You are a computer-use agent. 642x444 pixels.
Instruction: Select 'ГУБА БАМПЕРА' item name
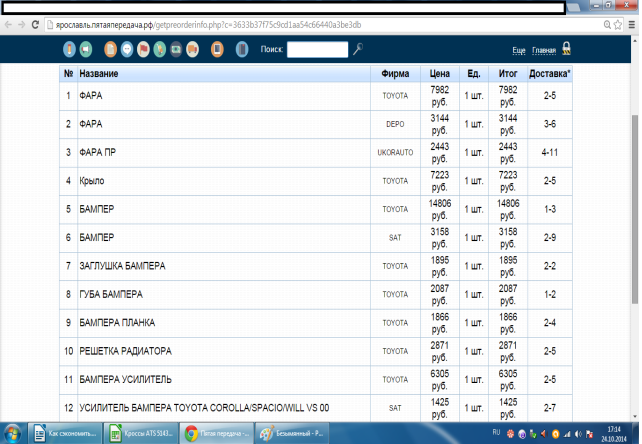point(111,294)
